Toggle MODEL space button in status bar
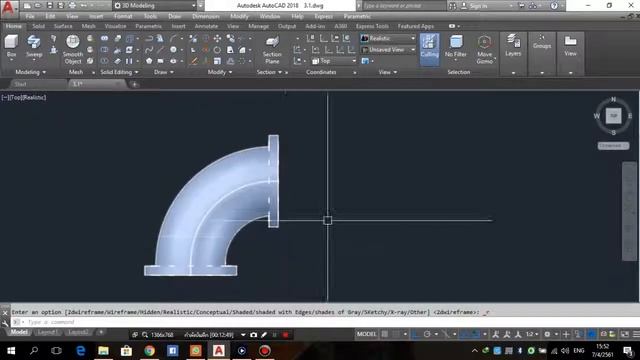 point(366,334)
